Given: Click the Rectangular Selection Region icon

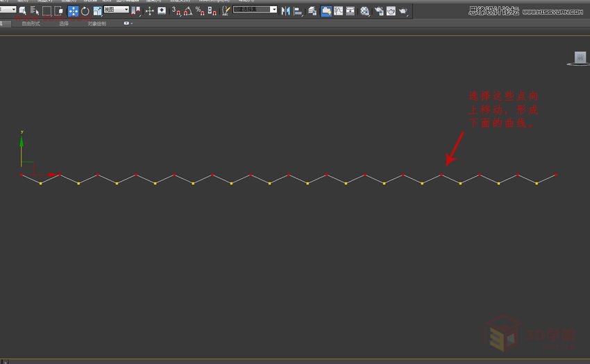Looking at the screenshot, I should click(47, 11).
